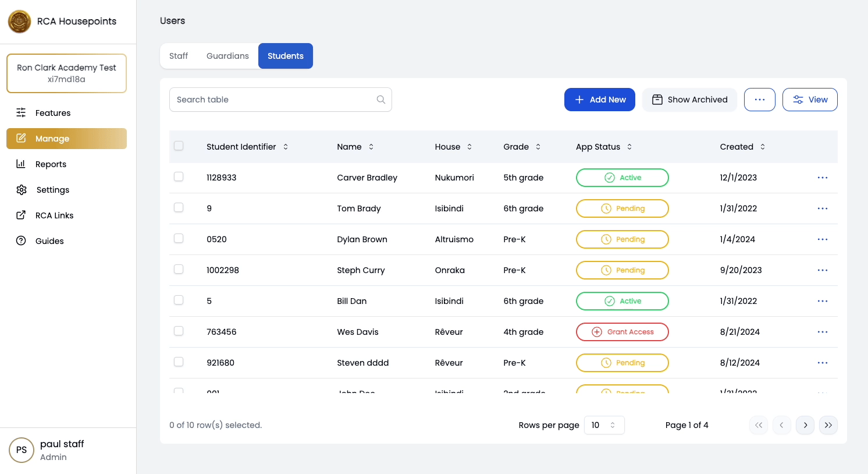This screenshot has height=474, width=868.
Task: Click Grant Access for Wes Davis
Action: point(622,332)
